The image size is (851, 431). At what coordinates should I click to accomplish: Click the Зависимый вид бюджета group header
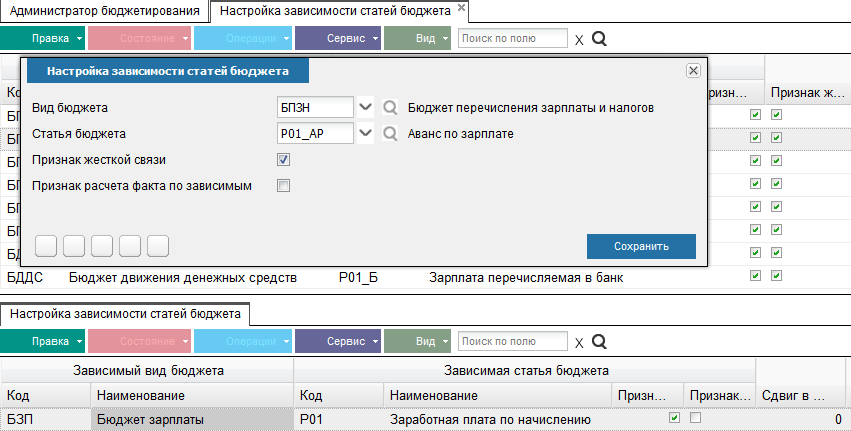pyautogui.click(x=147, y=371)
